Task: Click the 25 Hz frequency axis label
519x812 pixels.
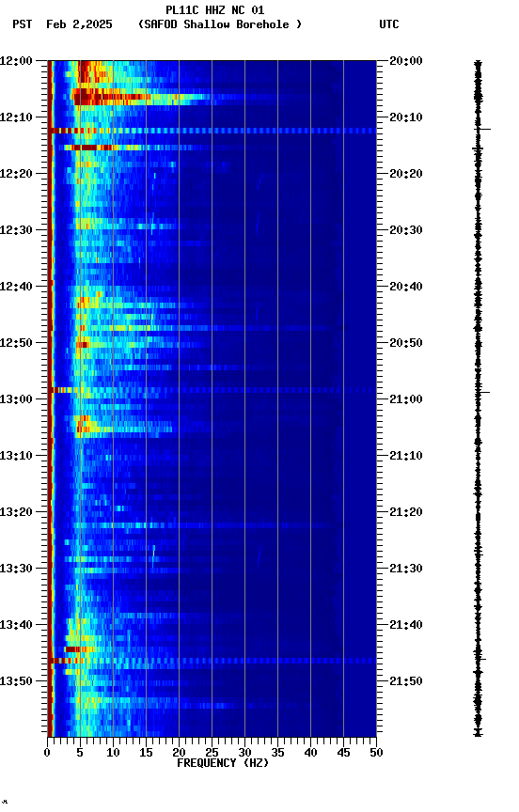Action: pyautogui.click(x=212, y=753)
